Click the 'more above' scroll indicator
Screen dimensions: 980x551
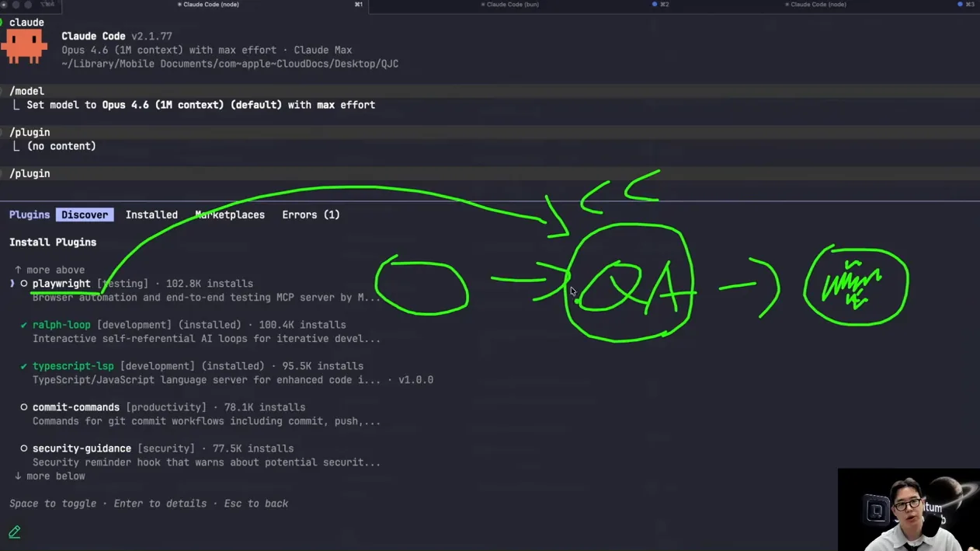tap(50, 270)
